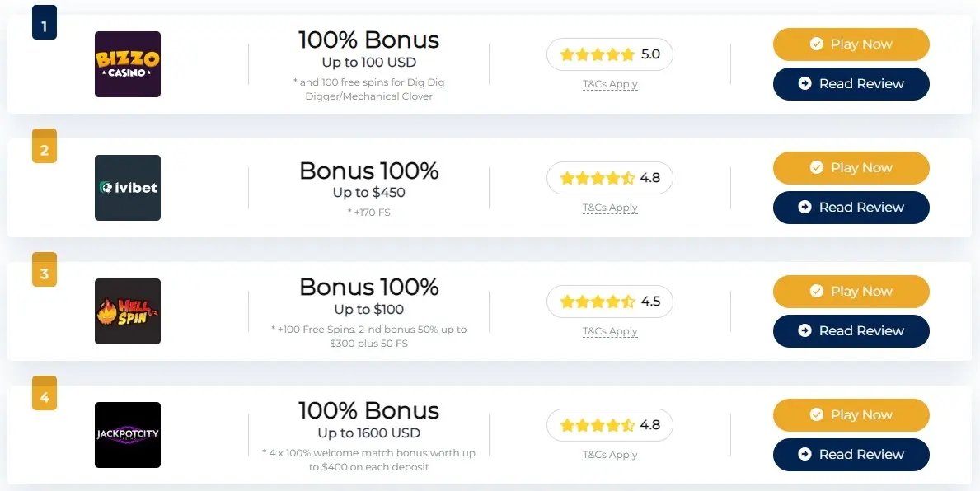The height and width of the screenshot is (491, 980).
Task: Open JackpotCity Read Review button
Action: [851, 455]
